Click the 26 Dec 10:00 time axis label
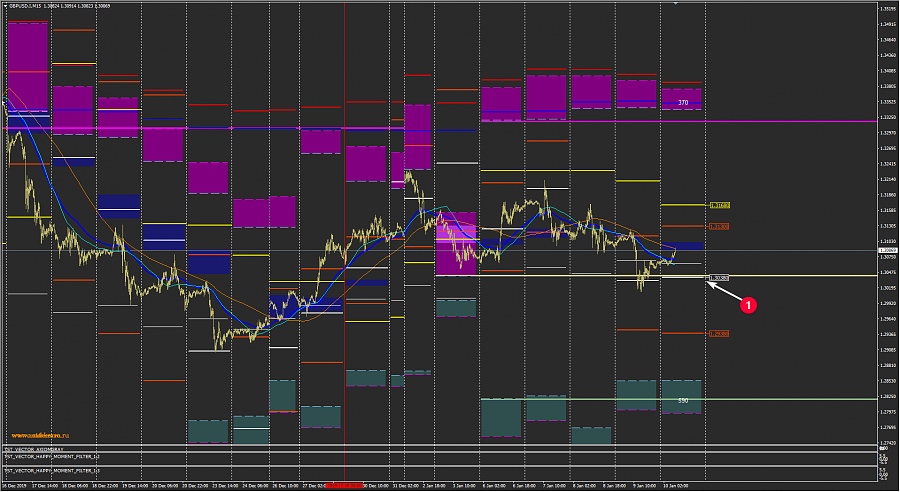This screenshot has height=492, width=900. [x=285, y=486]
